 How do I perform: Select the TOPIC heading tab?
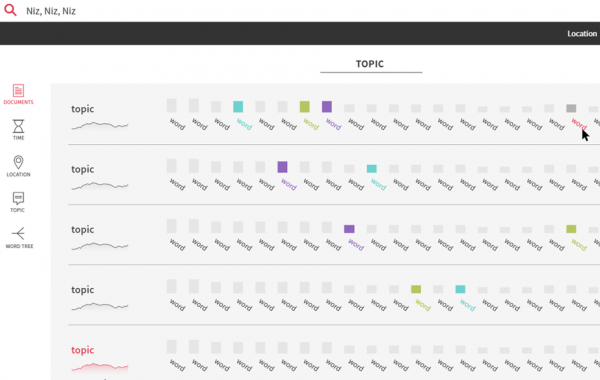pyautogui.click(x=370, y=64)
